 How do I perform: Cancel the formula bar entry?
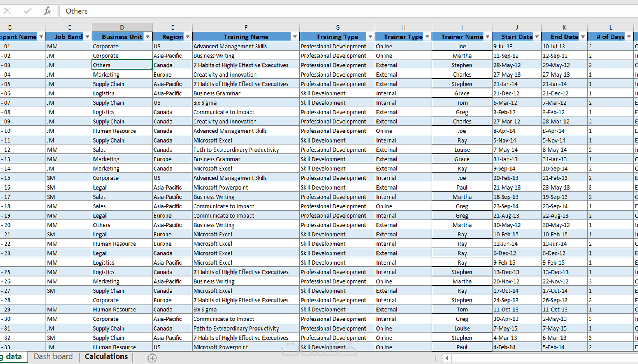point(7,11)
